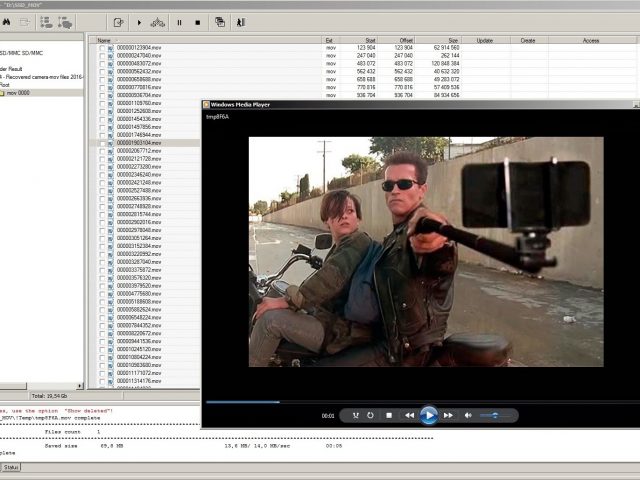This screenshot has width=640, height=480.
Task: Tick the checkbox for 000002121728.mov
Action: pyautogui.click(x=102, y=159)
